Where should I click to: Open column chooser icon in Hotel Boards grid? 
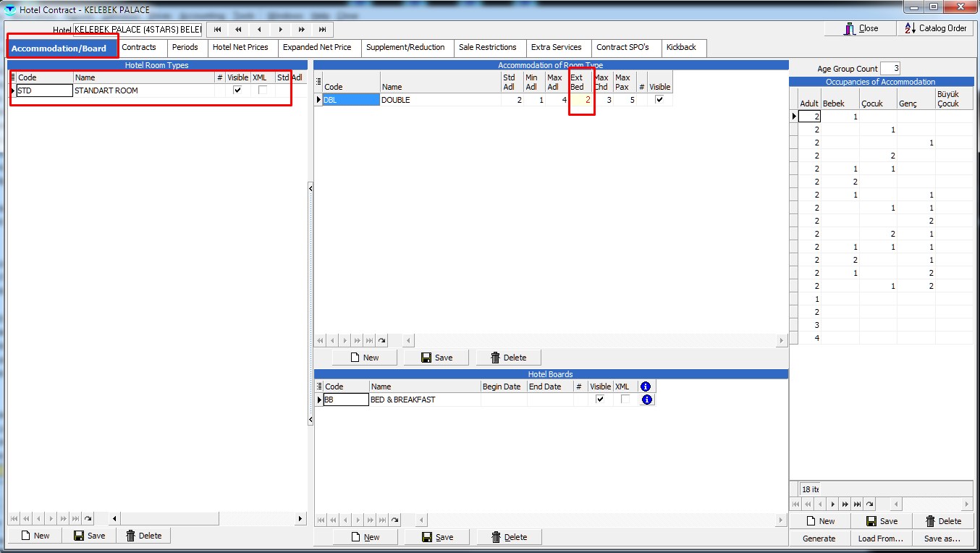319,387
